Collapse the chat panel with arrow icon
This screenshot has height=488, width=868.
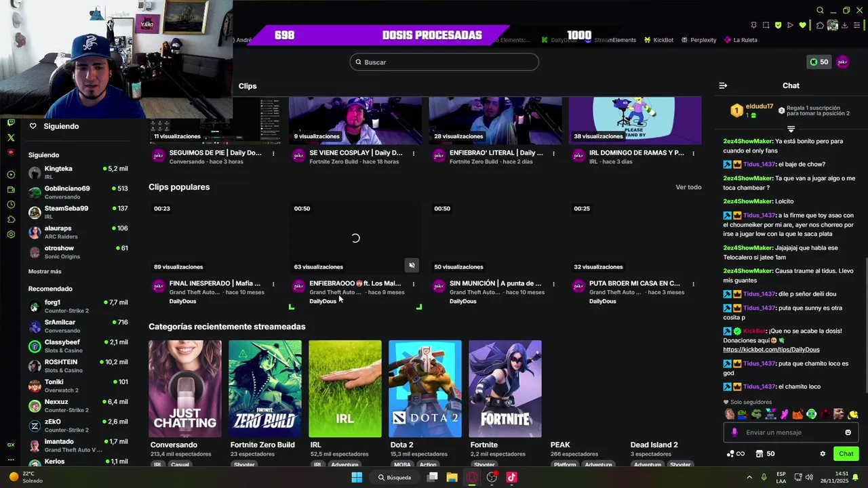coord(723,86)
